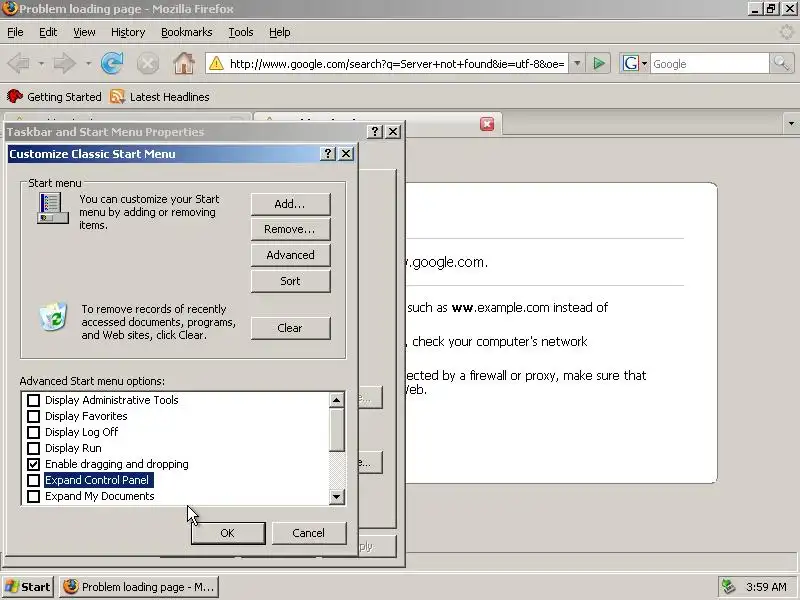Confirm with the OK button
The height and width of the screenshot is (600, 800).
(228, 533)
